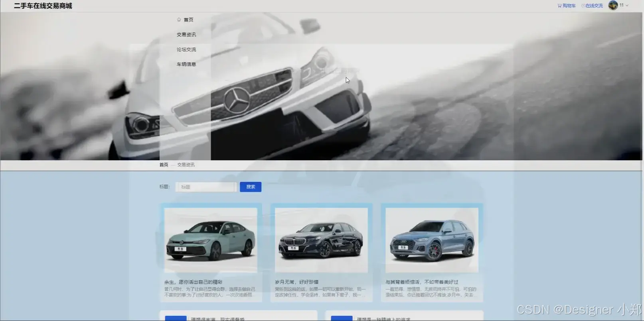Open the 购物车 shopping cart icon

pyautogui.click(x=559, y=6)
